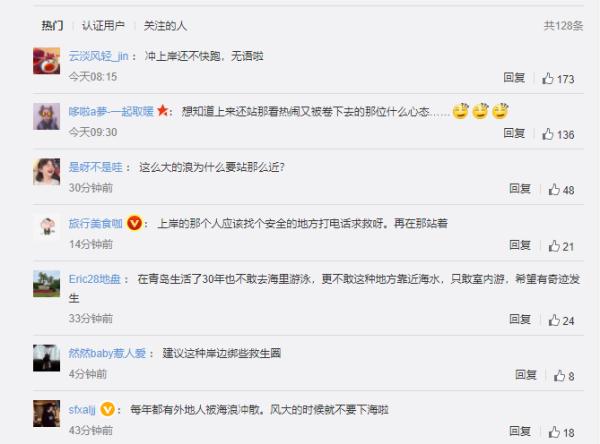
Task: Click yellow V badge next to sfxalj
Action: 108,410
